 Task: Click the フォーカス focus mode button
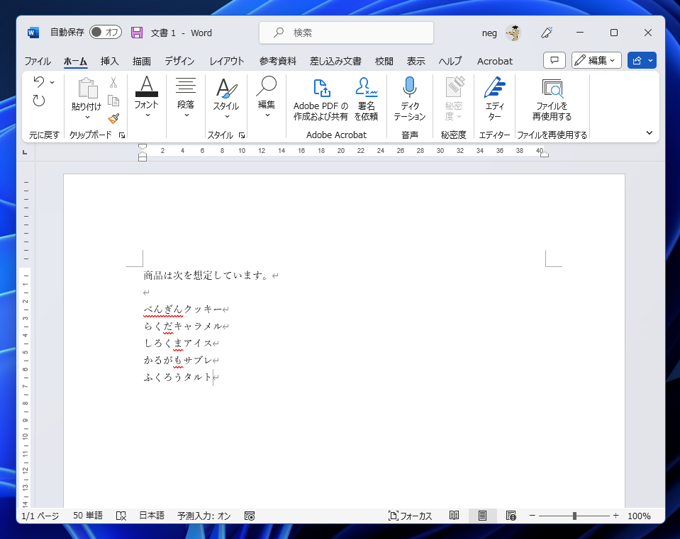(410, 516)
